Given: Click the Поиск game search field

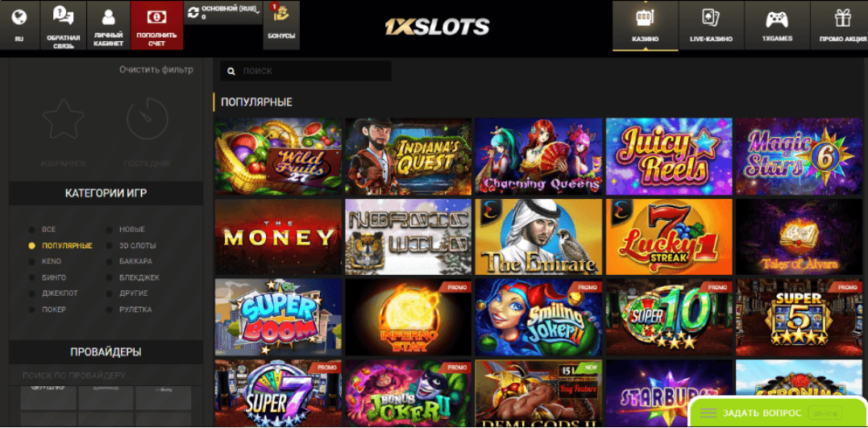Looking at the screenshot, I should [305, 71].
